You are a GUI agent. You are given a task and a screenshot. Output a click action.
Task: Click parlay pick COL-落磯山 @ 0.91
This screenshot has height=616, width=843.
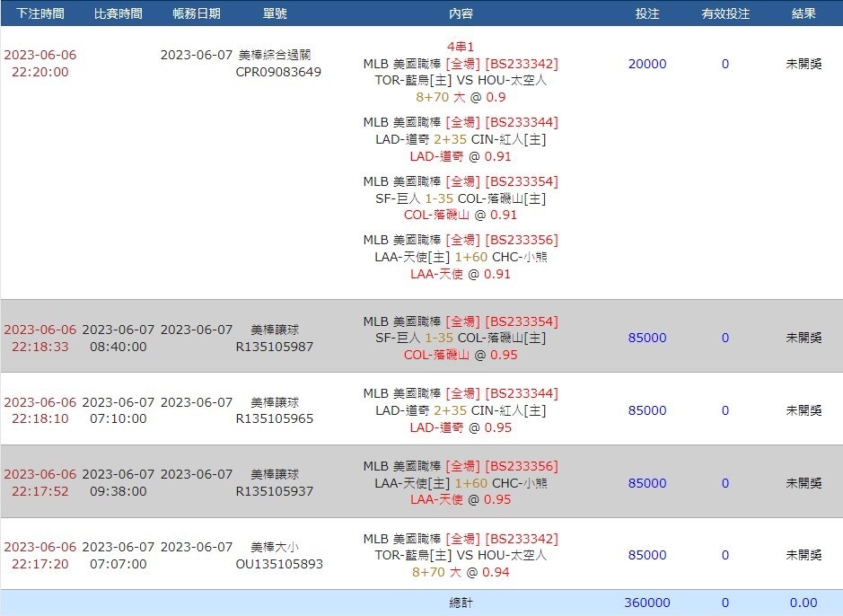coord(461,215)
